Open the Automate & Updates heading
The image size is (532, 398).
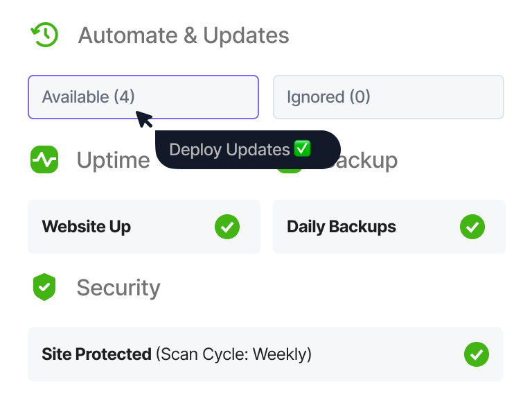pos(184,35)
